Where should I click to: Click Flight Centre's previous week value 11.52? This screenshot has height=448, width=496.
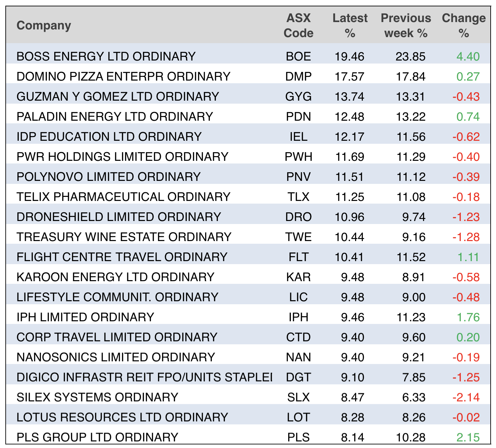click(x=411, y=257)
